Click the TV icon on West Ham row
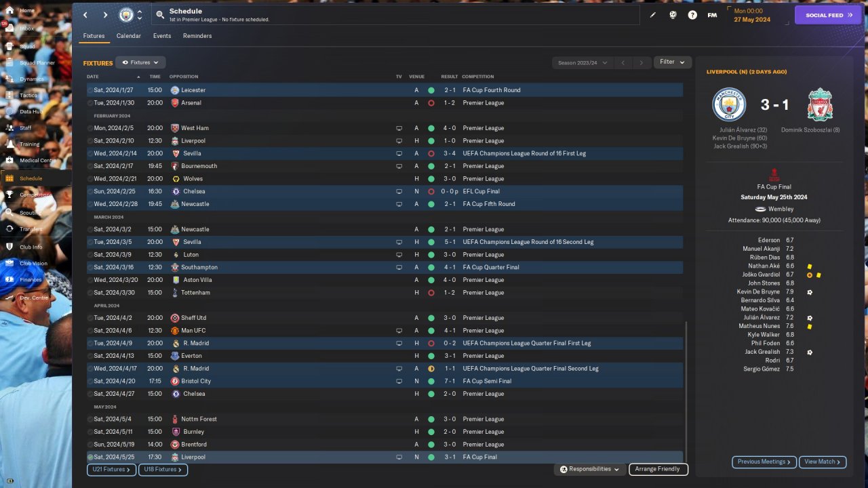Viewport: 868px width, 488px height. (399, 128)
